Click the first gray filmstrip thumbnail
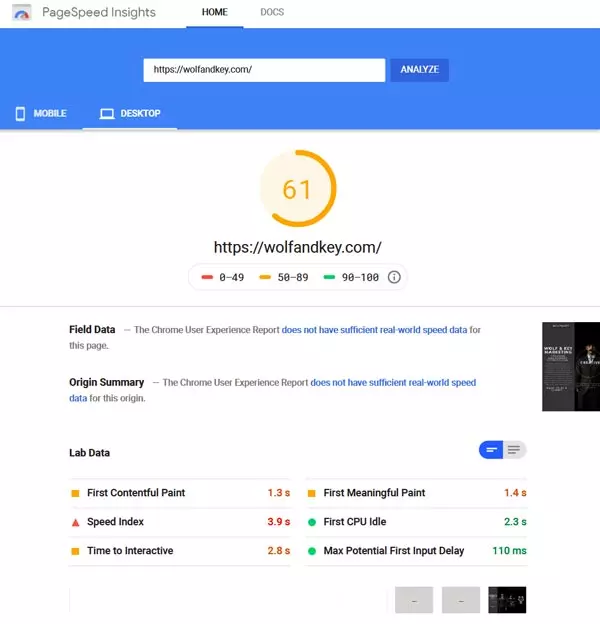Image resolution: width=600 pixels, height=624 pixels. (414, 600)
